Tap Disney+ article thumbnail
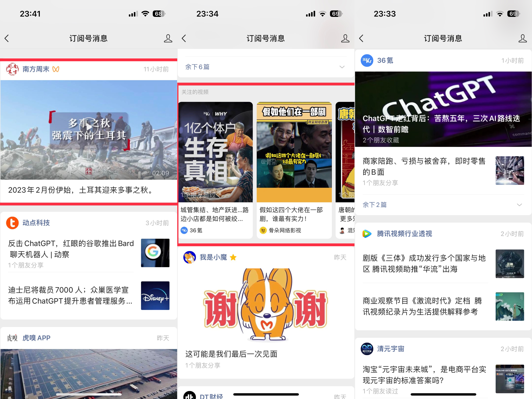532x399 pixels. pos(155,296)
